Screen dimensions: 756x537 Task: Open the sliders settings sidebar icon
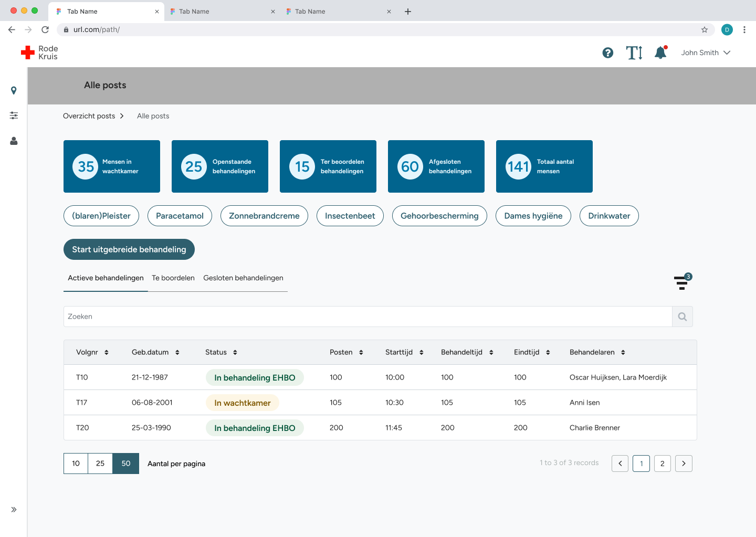coord(14,115)
